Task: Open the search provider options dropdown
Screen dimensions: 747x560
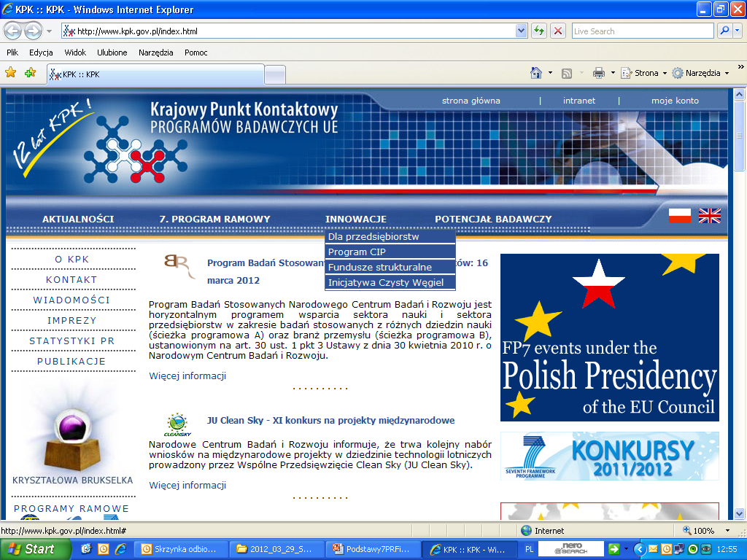Action: point(738,31)
